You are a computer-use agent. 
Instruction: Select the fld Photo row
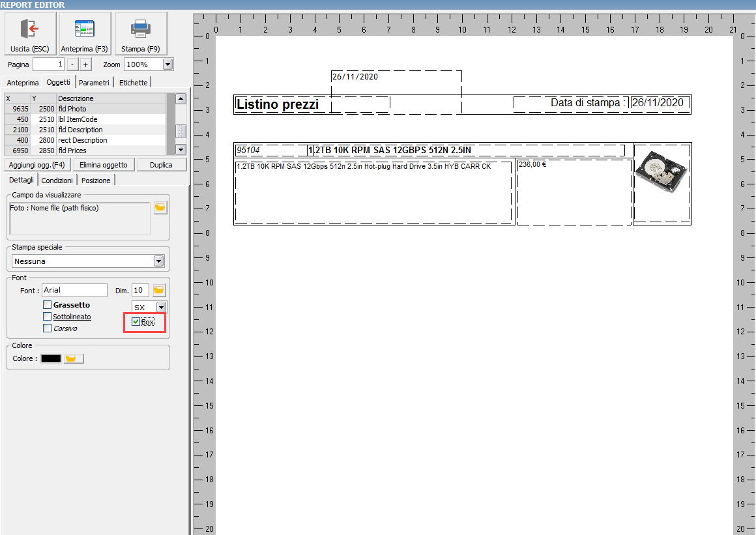85,109
